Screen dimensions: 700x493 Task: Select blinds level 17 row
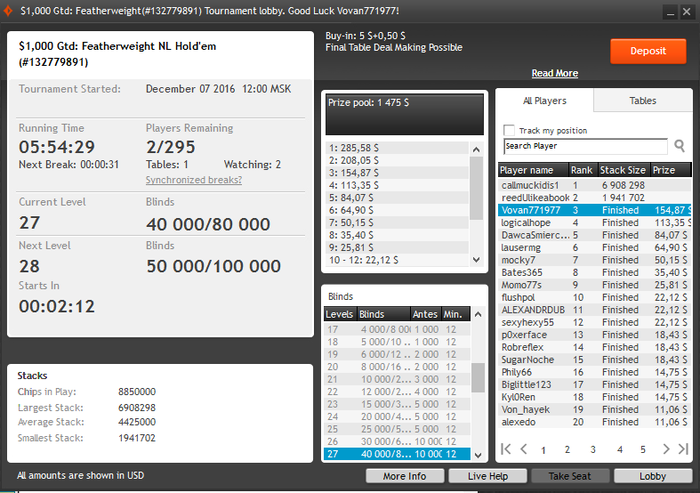pos(397,330)
